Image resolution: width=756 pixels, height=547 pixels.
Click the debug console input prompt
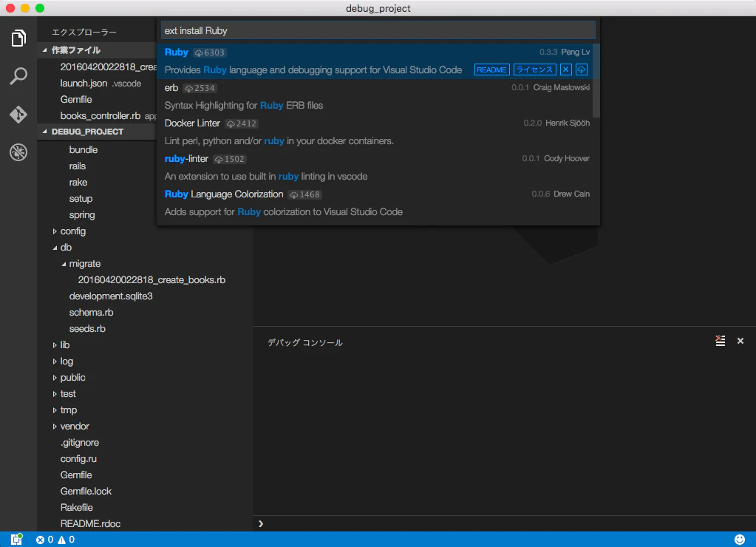pyautogui.click(x=504, y=523)
